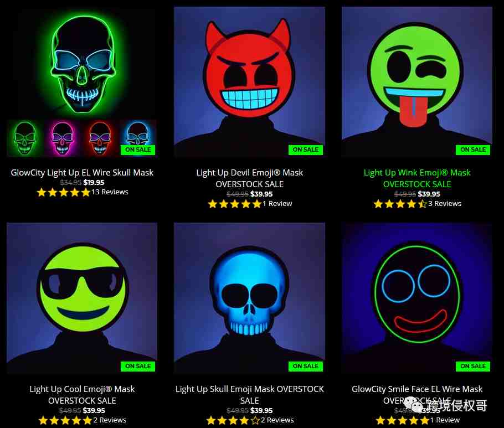
Task: Select the blue skull color thumbnail
Action: [x=137, y=138]
